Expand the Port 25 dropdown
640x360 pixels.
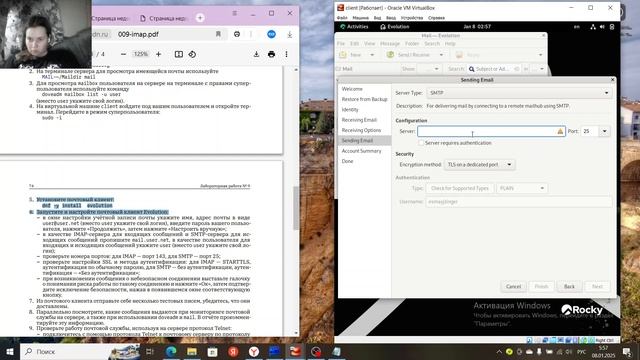pyautogui.click(x=604, y=131)
